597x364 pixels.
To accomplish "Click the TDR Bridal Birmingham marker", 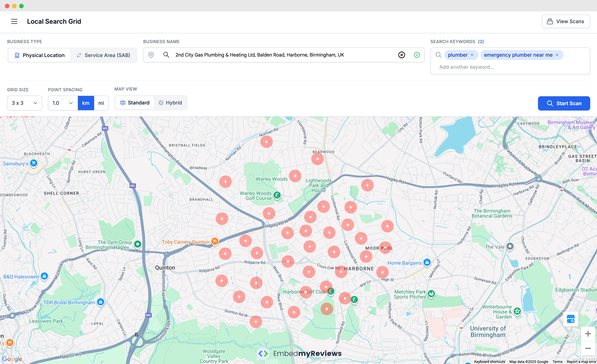I will 101,302.
